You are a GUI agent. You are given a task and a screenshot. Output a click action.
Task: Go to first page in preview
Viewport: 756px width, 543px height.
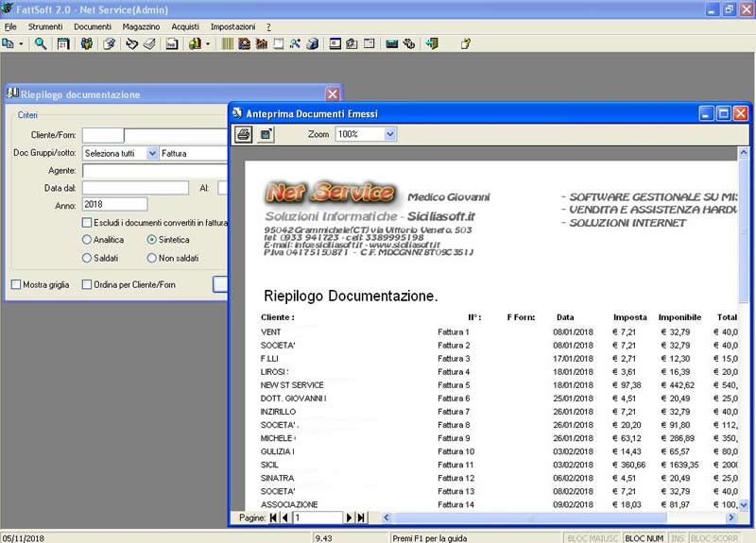273,518
